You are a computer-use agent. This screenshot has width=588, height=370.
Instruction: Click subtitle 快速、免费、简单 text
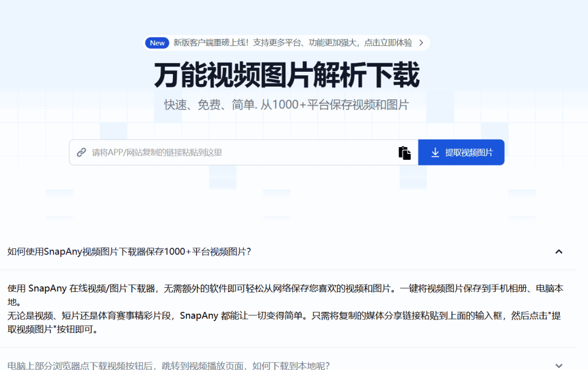pyautogui.click(x=287, y=105)
